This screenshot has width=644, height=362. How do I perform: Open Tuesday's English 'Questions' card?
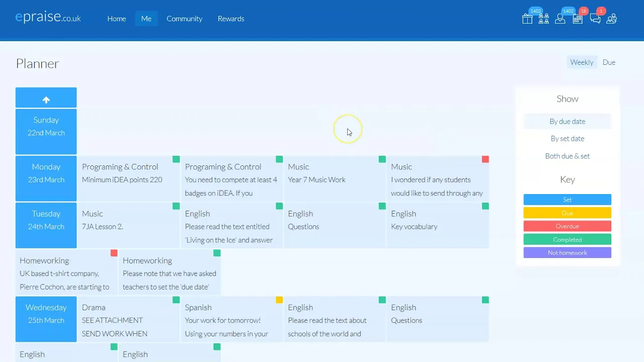coord(335,225)
